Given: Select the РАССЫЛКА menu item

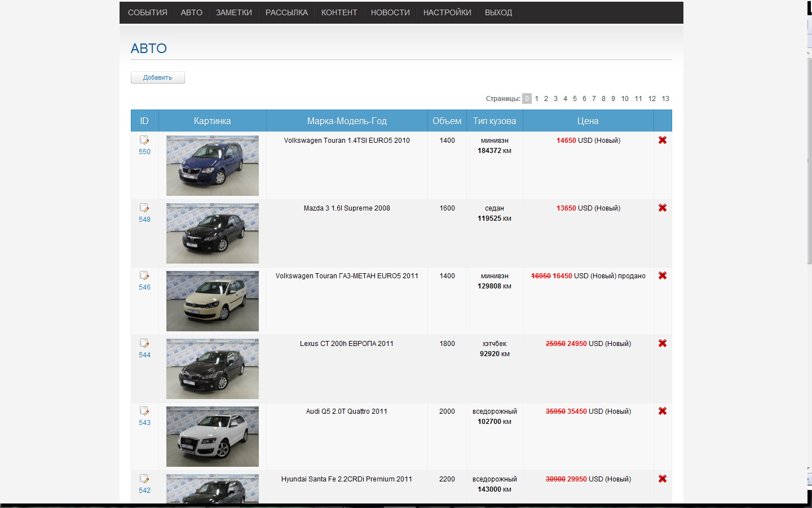Looking at the screenshot, I should [x=286, y=12].
